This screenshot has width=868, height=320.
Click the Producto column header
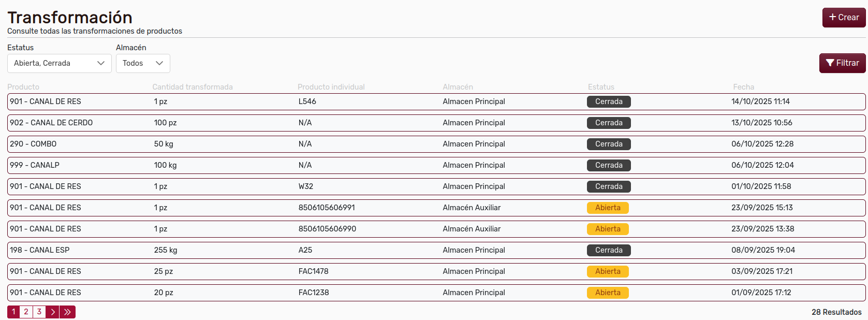(23, 87)
